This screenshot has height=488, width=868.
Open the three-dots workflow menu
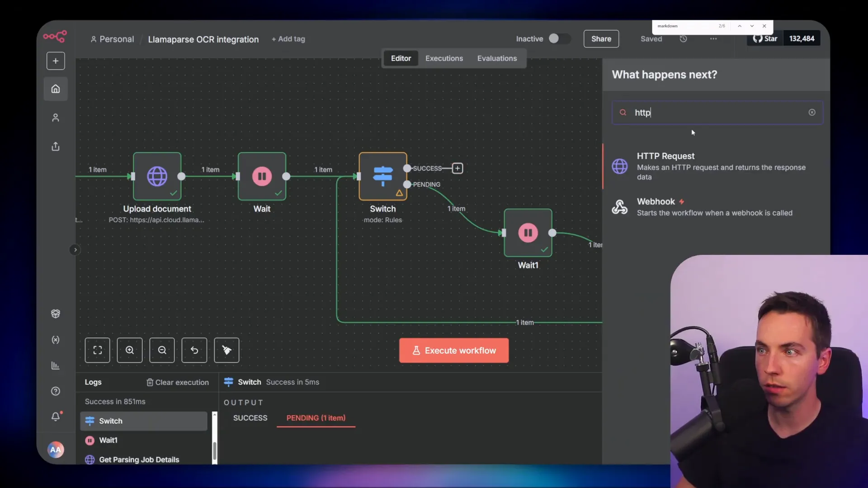point(713,39)
